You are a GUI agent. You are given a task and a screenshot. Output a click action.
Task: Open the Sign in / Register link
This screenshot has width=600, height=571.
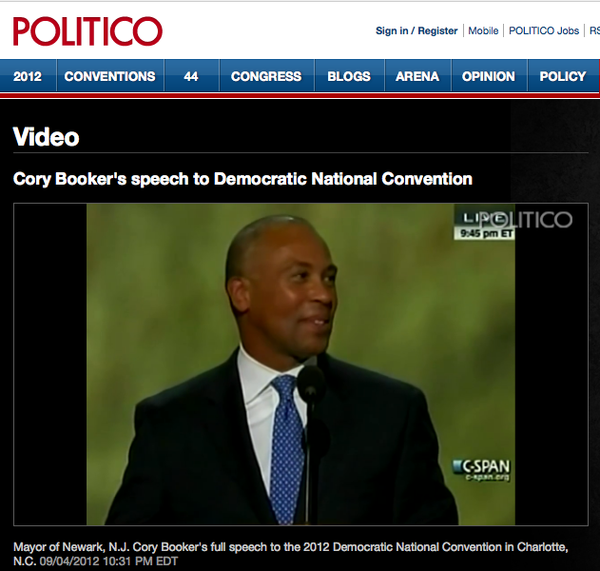pyautogui.click(x=416, y=31)
